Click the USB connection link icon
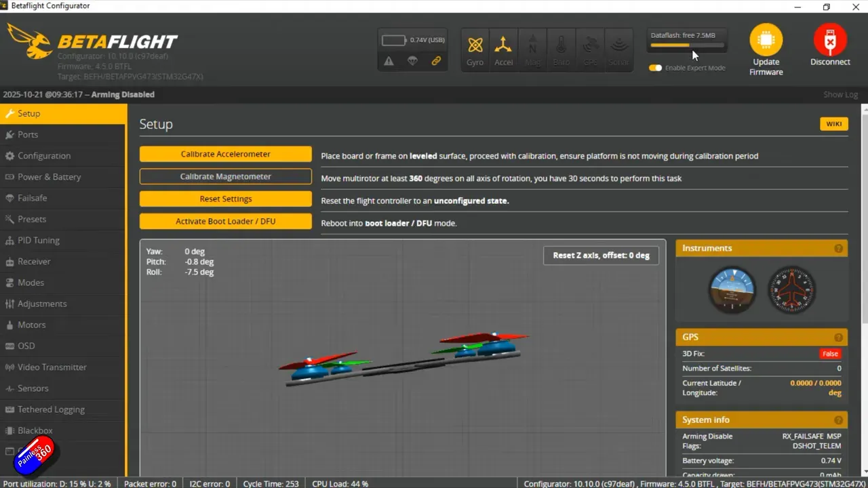Viewport: 868px width, 488px height. (x=436, y=61)
